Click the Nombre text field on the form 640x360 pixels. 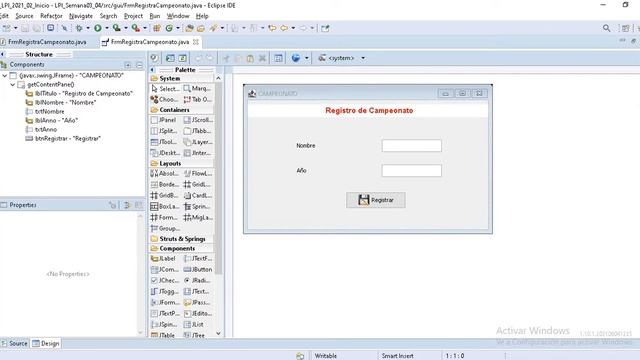(x=411, y=146)
